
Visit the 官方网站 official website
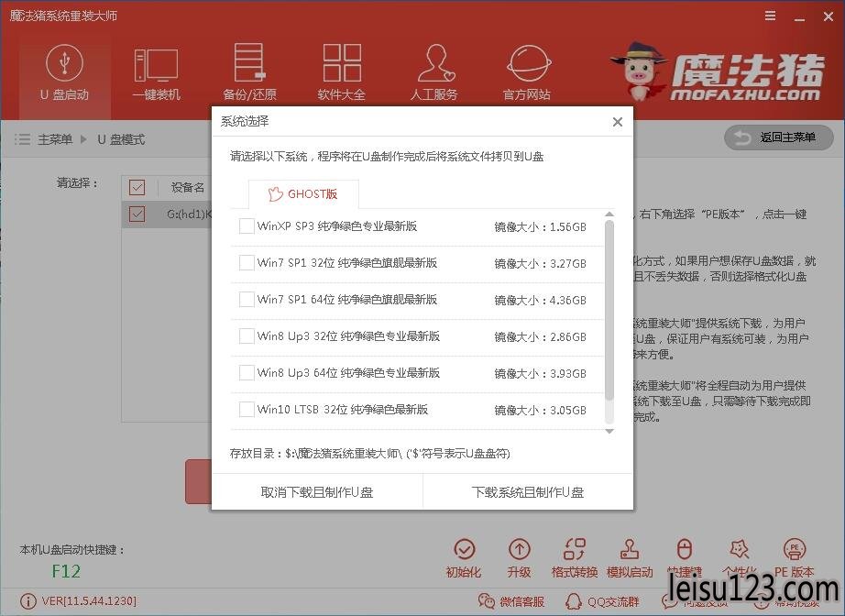[x=527, y=74]
